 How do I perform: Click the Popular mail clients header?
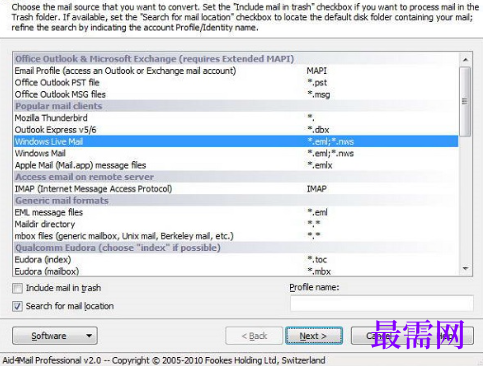(236, 106)
